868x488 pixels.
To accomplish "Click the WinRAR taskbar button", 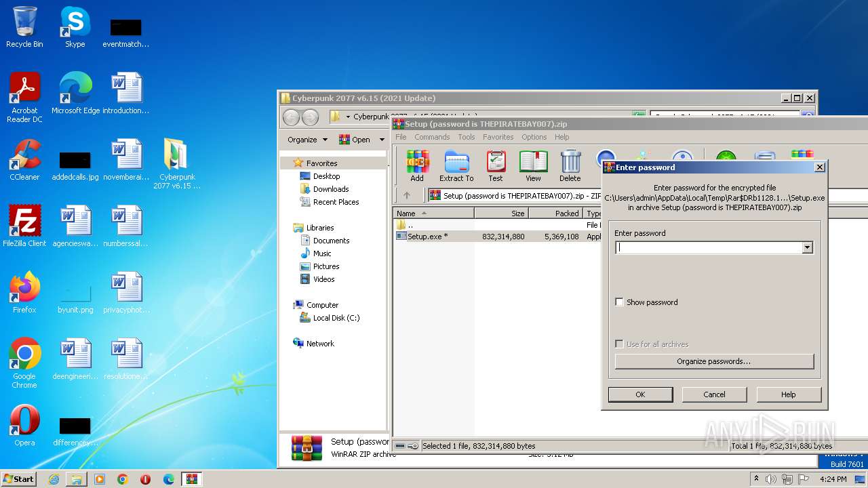I will click(192, 479).
